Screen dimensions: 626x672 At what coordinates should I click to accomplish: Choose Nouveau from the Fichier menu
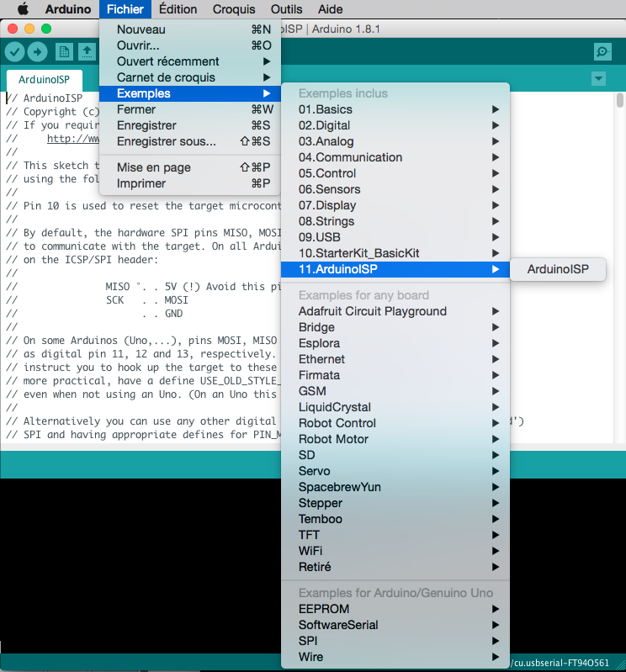pyautogui.click(x=190, y=29)
